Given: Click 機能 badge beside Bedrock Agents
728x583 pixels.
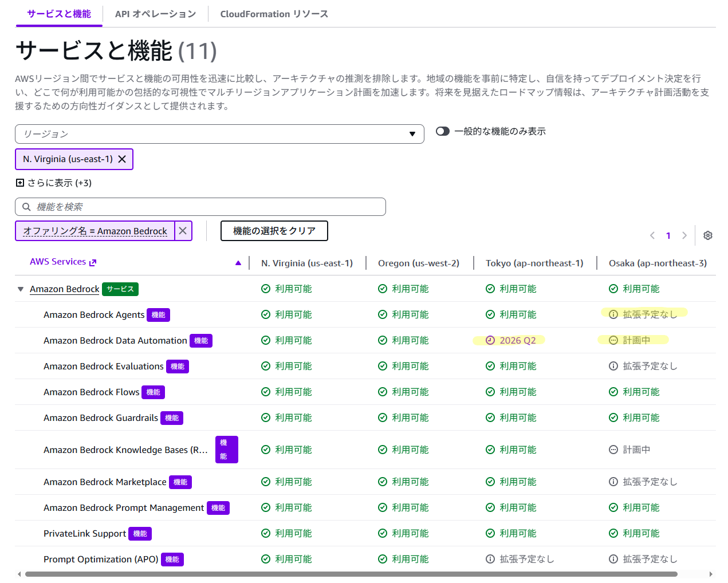Looking at the screenshot, I should 159,315.
